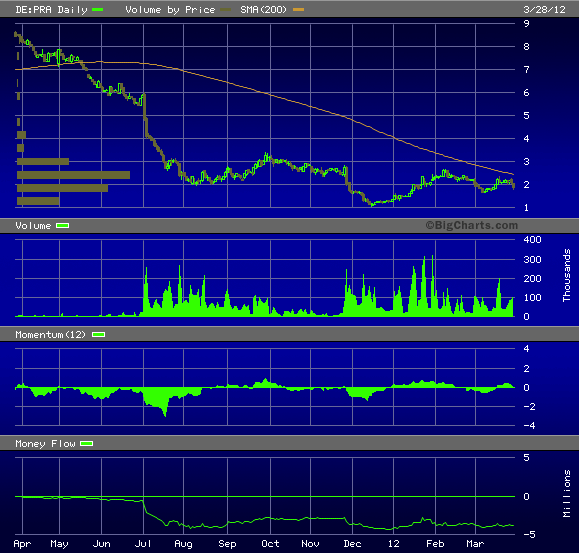Click the Volume by Price label
This screenshot has width=579, height=553.
[170, 10]
